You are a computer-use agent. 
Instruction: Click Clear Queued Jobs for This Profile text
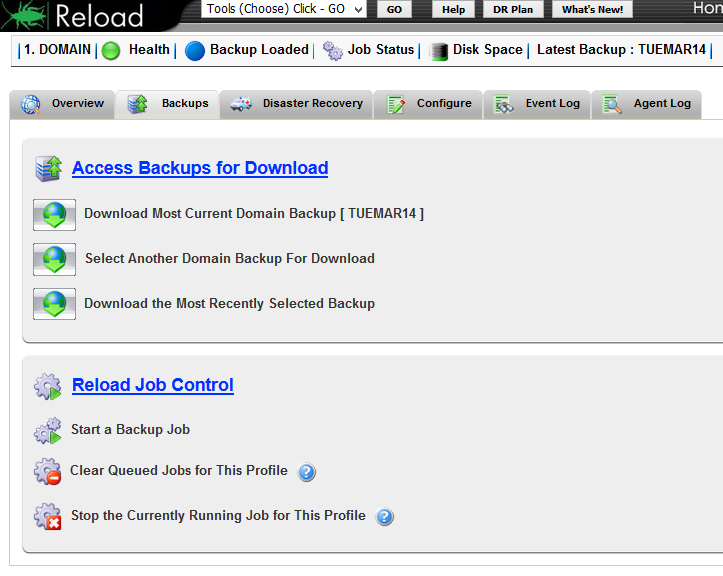(179, 471)
